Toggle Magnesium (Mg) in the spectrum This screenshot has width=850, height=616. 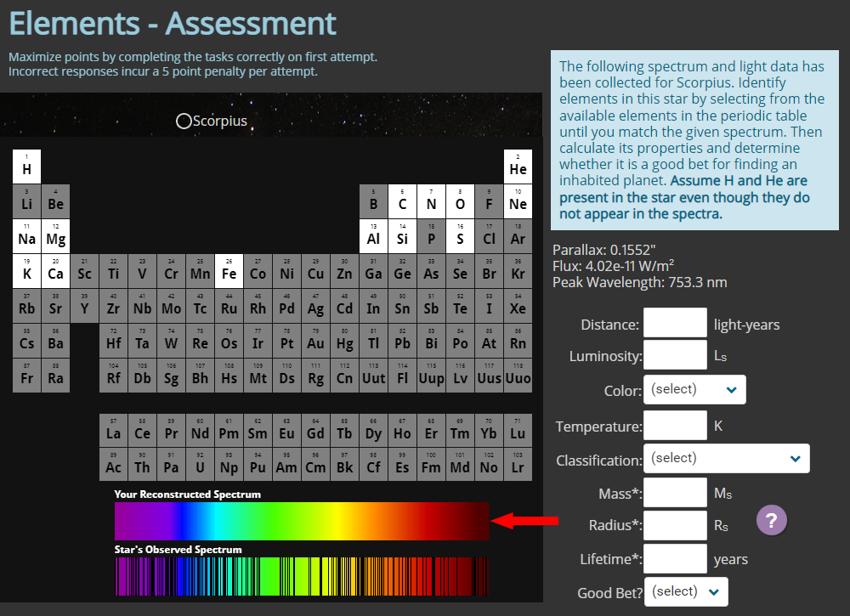[55, 237]
